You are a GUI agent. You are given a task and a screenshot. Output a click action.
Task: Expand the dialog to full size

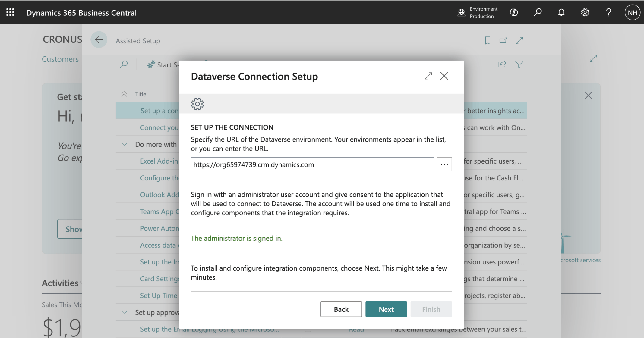coord(428,76)
